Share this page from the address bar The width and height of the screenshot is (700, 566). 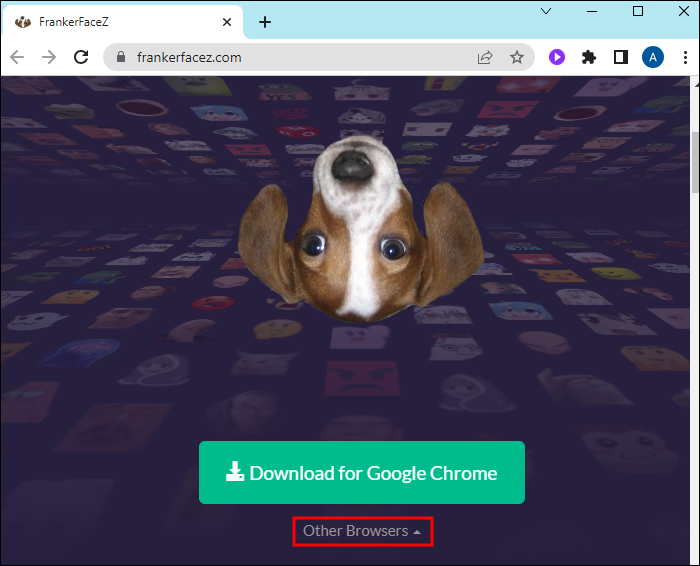485,57
